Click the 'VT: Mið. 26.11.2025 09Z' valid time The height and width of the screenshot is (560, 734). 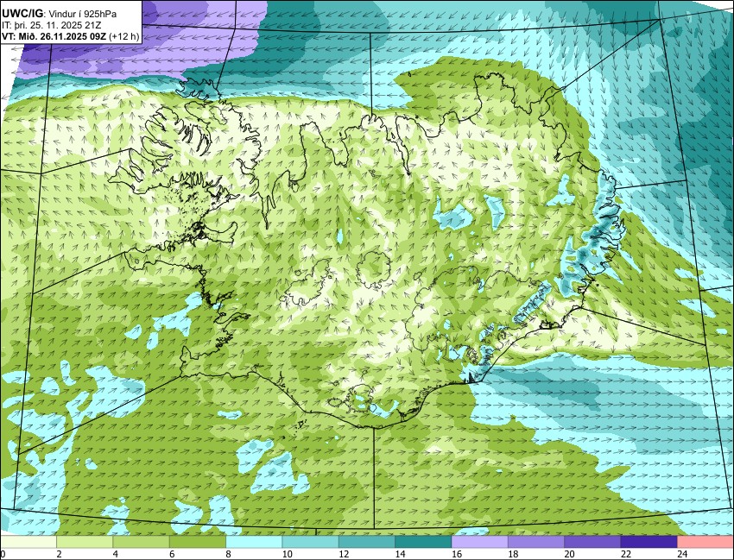click(54, 36)
